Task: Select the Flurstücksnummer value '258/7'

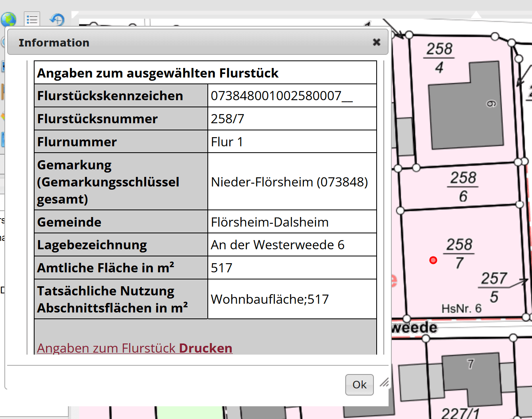Action: 228,119
